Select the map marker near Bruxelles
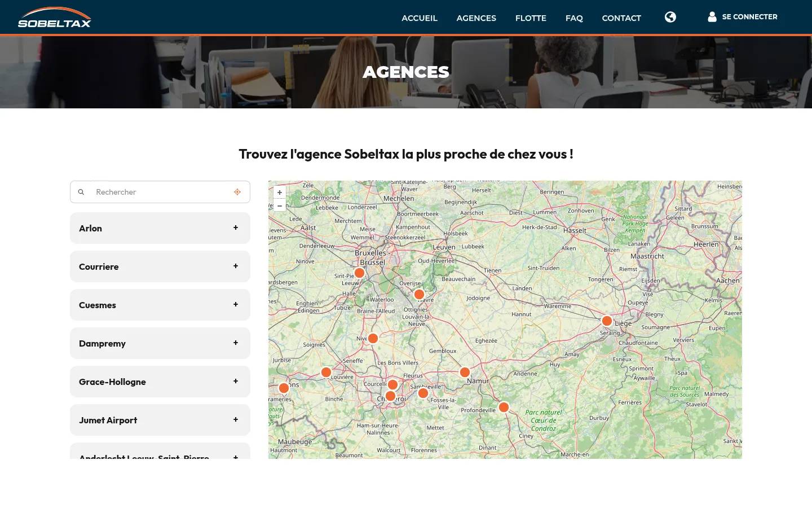 359,273
